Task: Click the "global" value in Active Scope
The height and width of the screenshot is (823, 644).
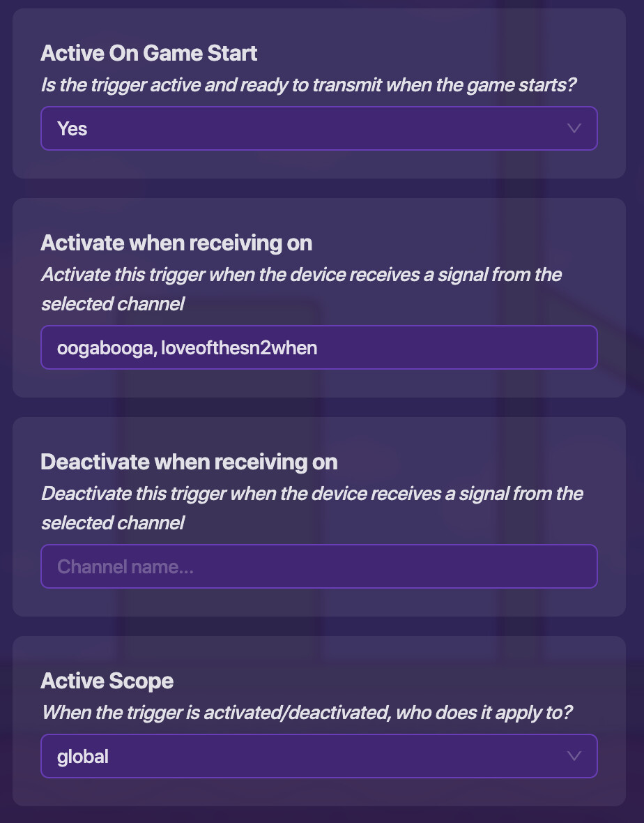Action: click(x=83, y=756)
